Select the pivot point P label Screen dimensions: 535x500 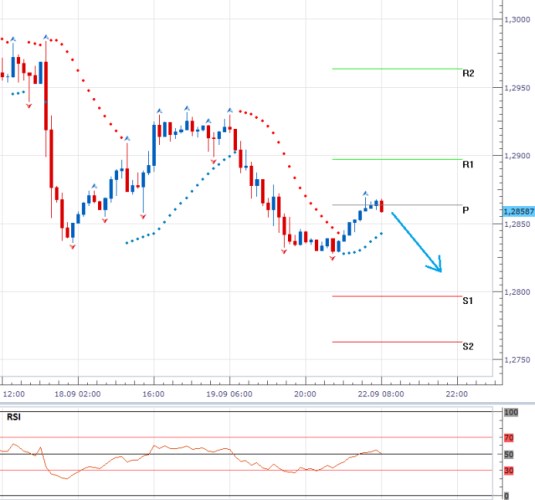point(465,210)
